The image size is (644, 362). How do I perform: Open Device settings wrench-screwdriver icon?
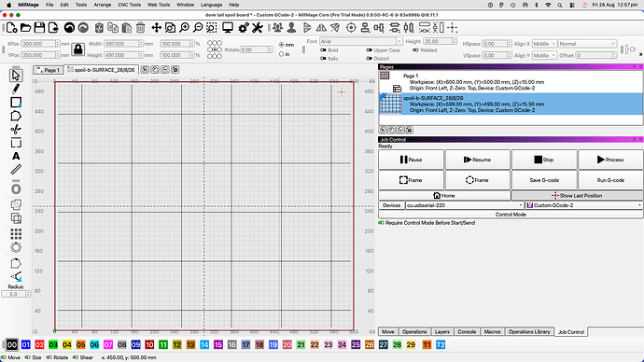[x=257, y=27]
